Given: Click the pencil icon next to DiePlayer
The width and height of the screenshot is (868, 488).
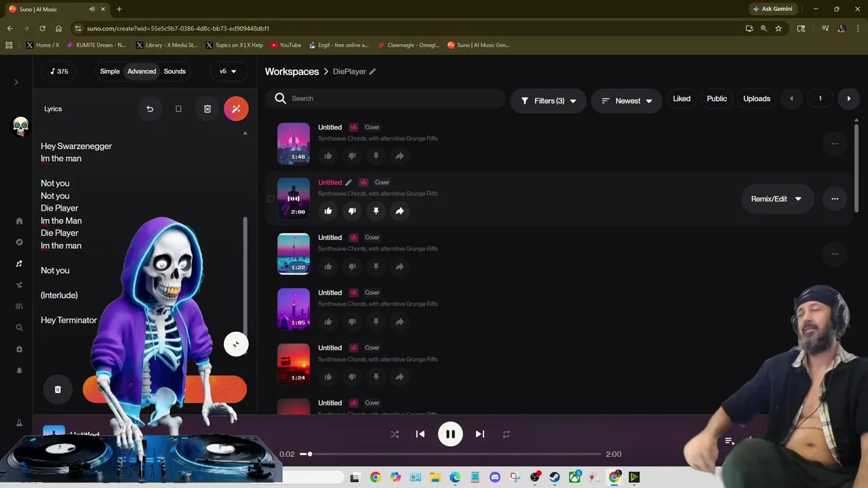Looking at the screenshot, I should click(372, 71).
